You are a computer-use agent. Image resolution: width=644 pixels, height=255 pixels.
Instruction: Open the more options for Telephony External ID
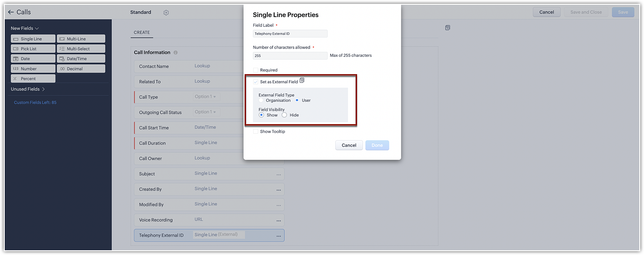pyautogui.click(x=279, y=236)
